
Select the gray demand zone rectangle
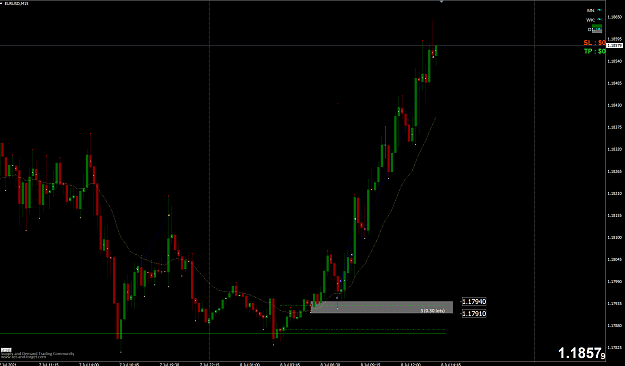(x=381, y=307)
